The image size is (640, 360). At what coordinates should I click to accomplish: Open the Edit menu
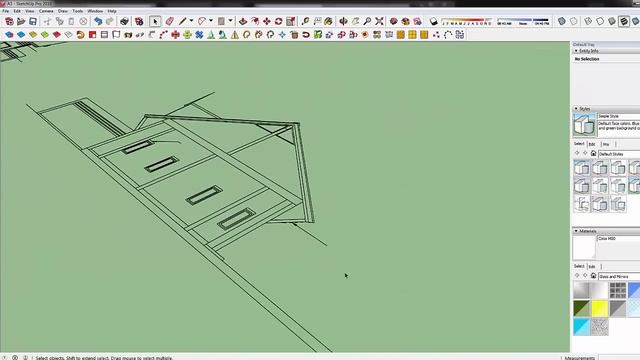17,11
